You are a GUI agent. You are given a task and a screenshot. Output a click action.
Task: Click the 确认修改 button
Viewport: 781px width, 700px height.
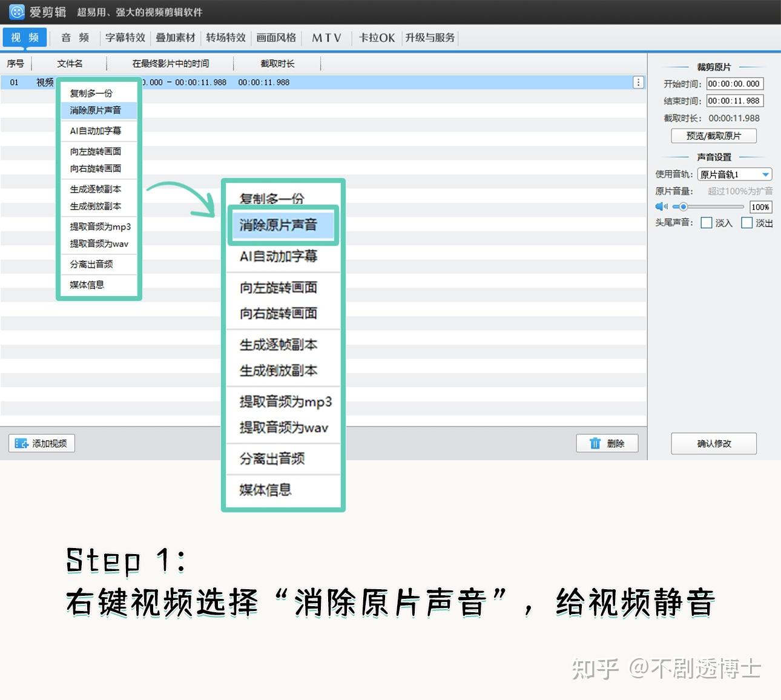[714, 444]
